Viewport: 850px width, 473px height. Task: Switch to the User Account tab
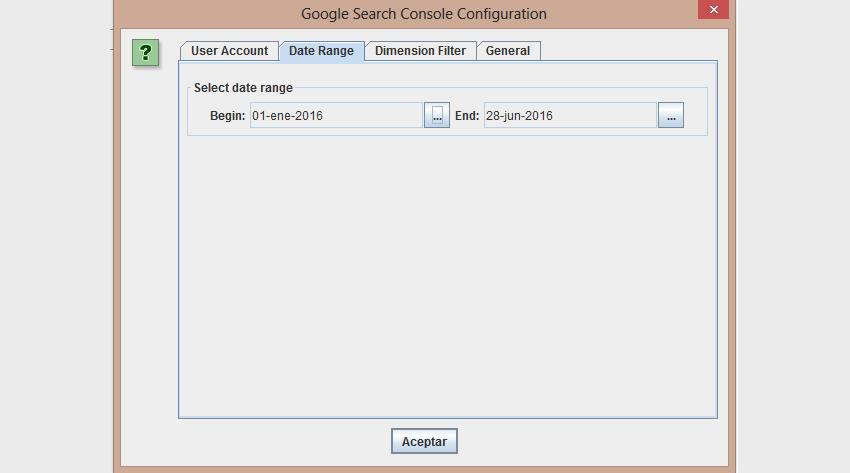[229, 51]
